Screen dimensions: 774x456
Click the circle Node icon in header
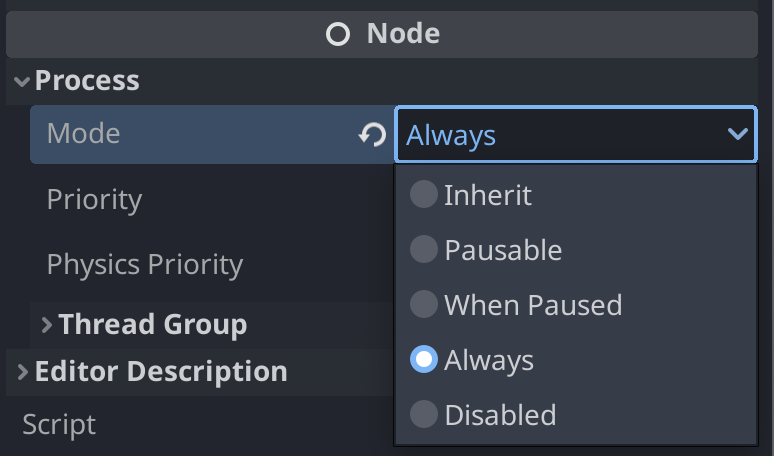pyautogui.click(x=338, y=35)
